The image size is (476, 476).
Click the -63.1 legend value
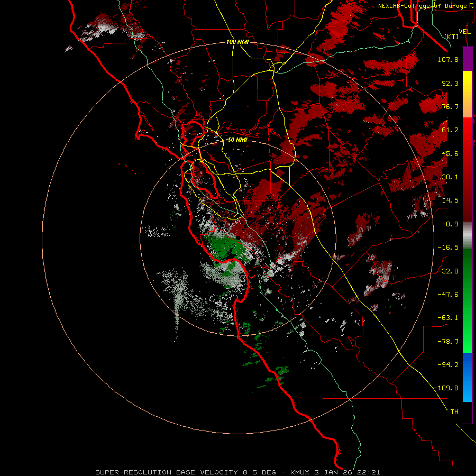click(x=448, y=318)
